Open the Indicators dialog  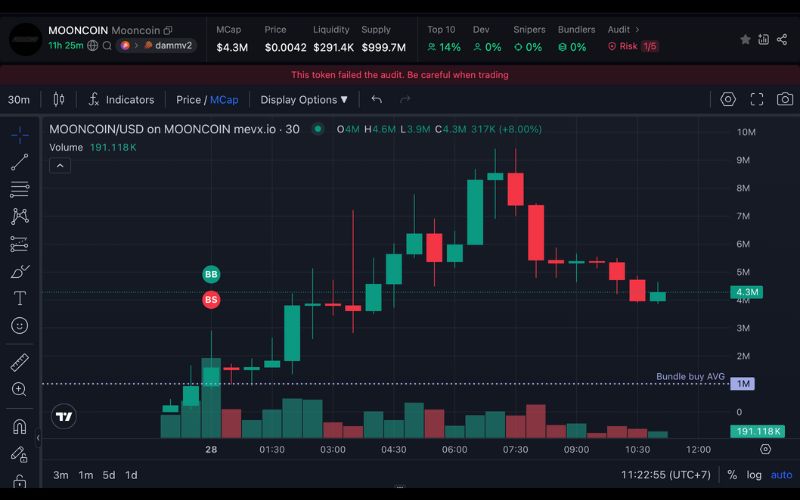pos(121,99)
